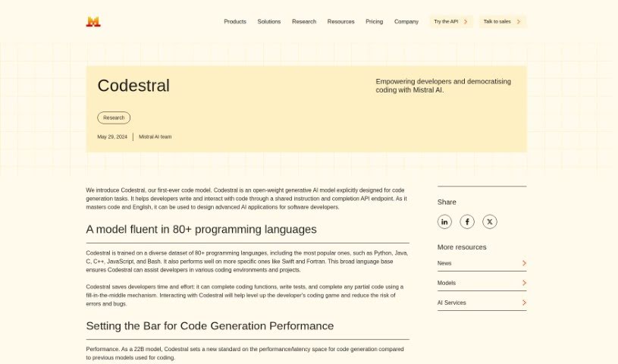Click the '80+ programming languages' heading
Viewport: 618px width, 364px height.
[x=202, y=230]
